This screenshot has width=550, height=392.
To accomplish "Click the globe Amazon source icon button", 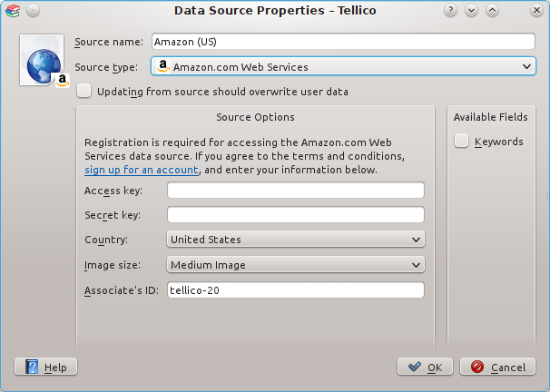I will pos(42,60).
